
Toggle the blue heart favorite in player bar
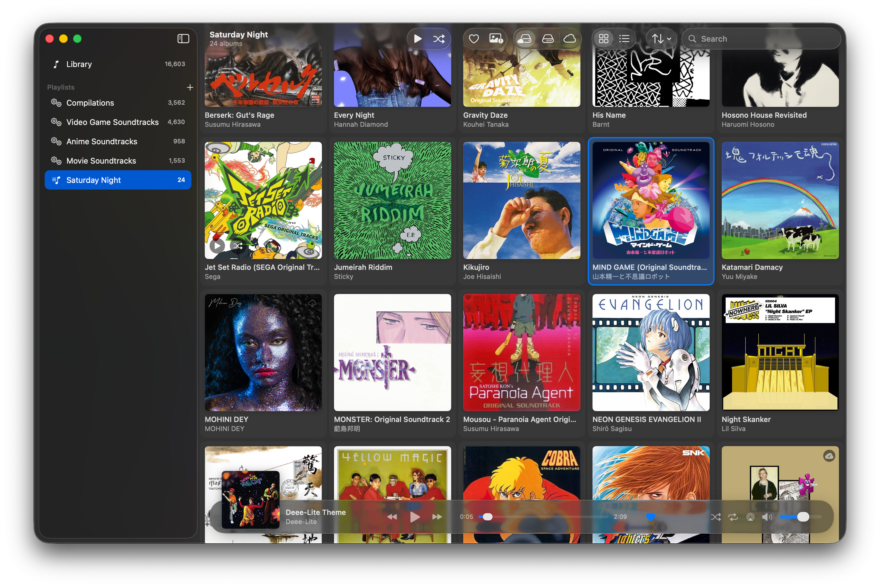pyautogui.click(x=651, y=517)
